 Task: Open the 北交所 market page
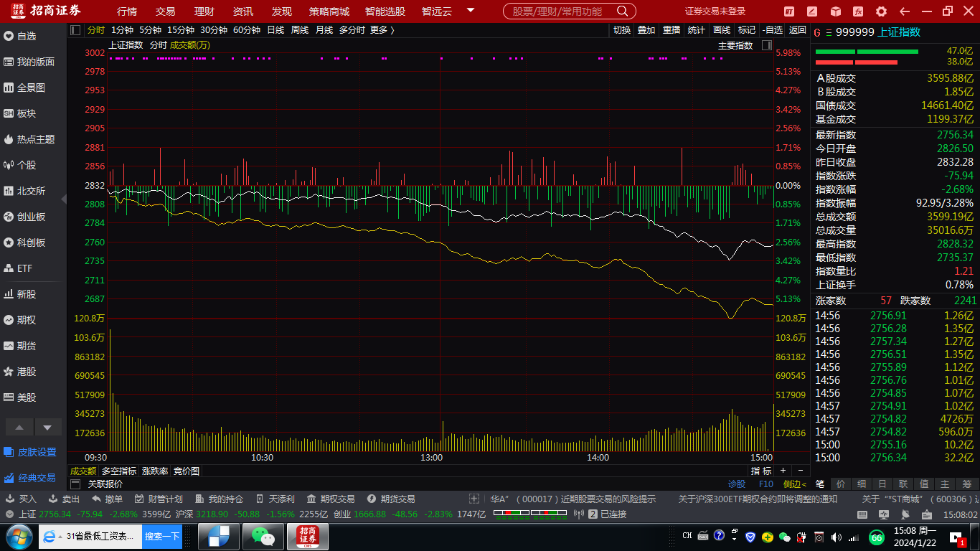[x=25, y=191]
